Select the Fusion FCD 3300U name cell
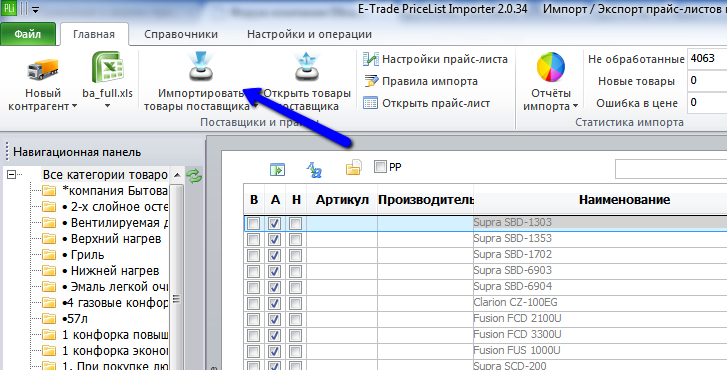727x370 pixels. [x=600, y=334]
